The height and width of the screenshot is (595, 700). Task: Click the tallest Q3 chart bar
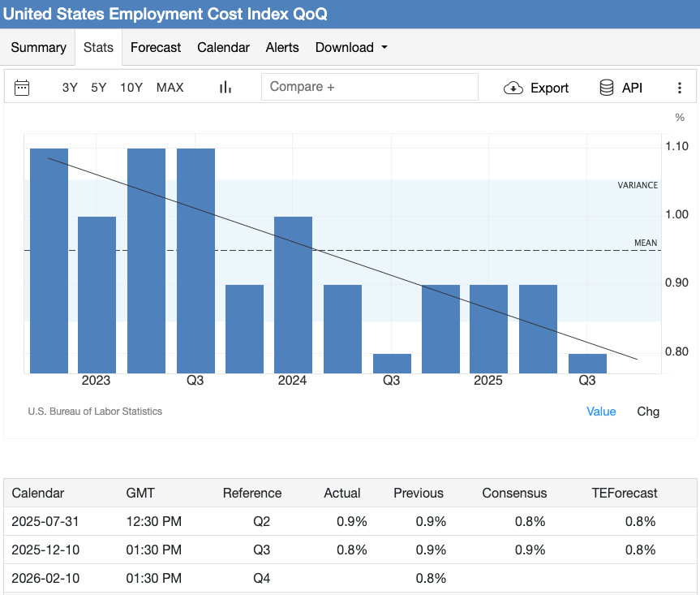click(x=195, y=256)
